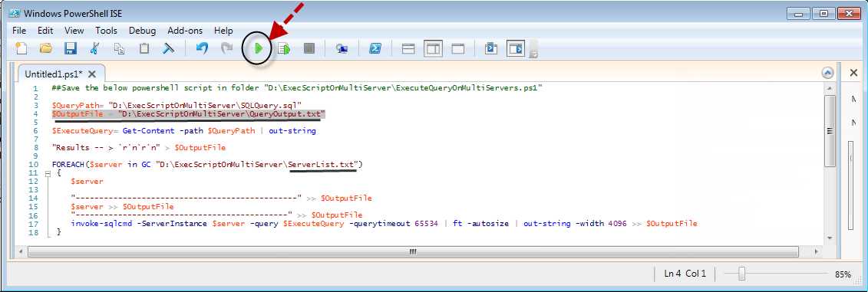
Task: Clear the console pane icon
Action: 168,49
